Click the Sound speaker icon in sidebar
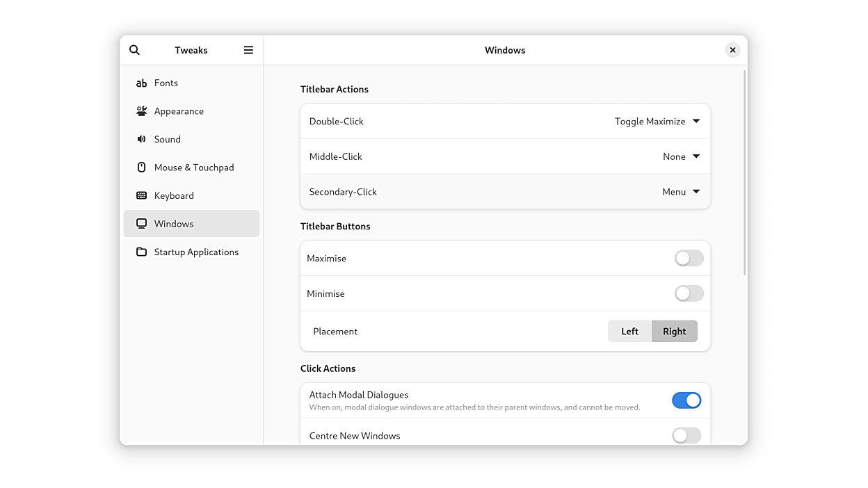Viewport: 868px width, 488px height. [141, 139]
